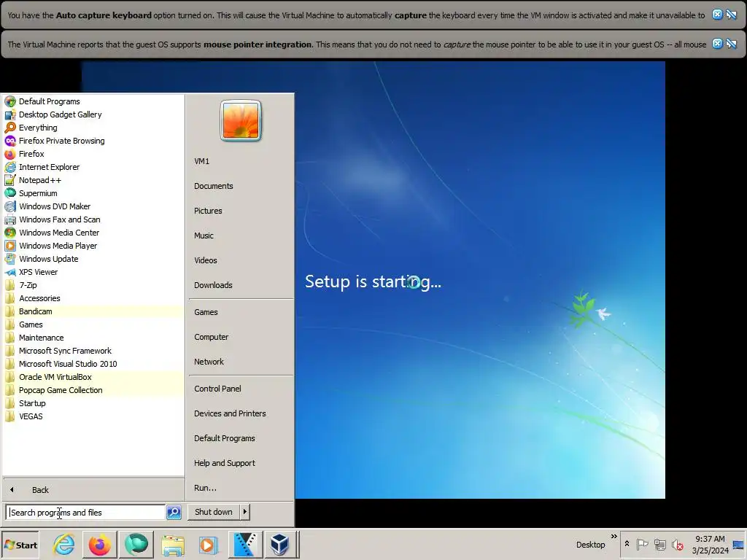
Task: Expand the Startup folder
Action: tap(93, 403)
